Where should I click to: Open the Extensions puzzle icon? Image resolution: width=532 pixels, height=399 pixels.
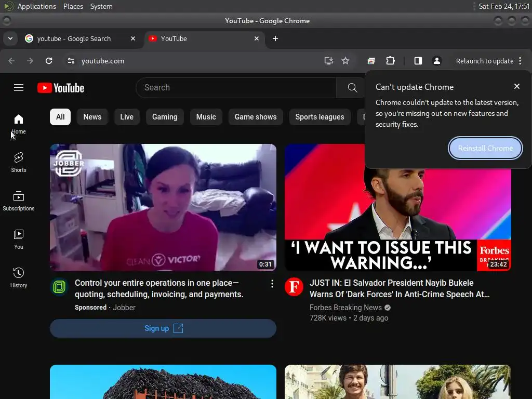tap(390, 61)
